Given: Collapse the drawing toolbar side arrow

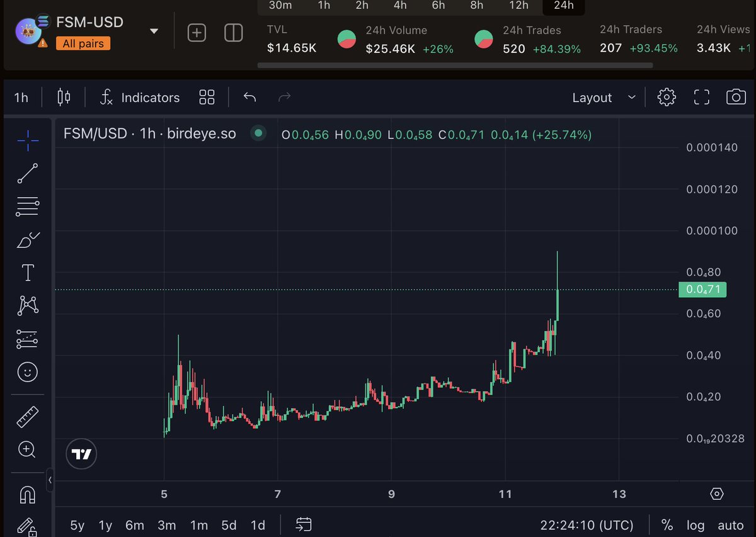Looking at the screenshot, I should click(x=50, y=480).
